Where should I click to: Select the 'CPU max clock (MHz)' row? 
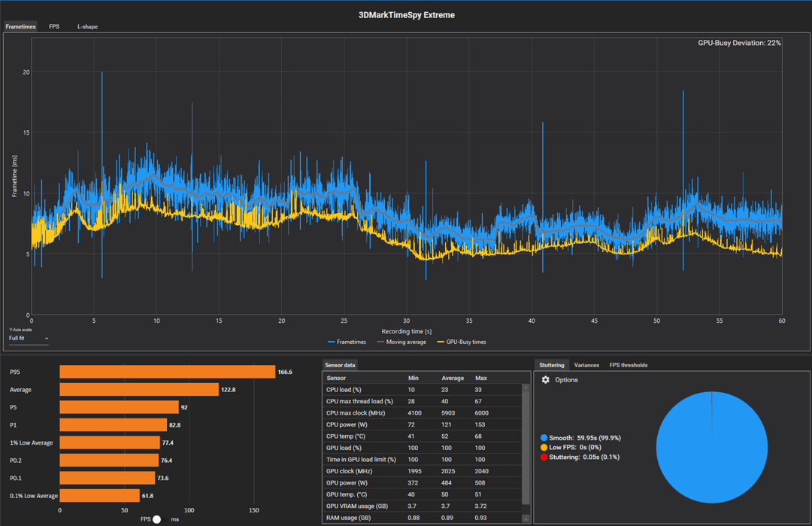coord(423,413)
